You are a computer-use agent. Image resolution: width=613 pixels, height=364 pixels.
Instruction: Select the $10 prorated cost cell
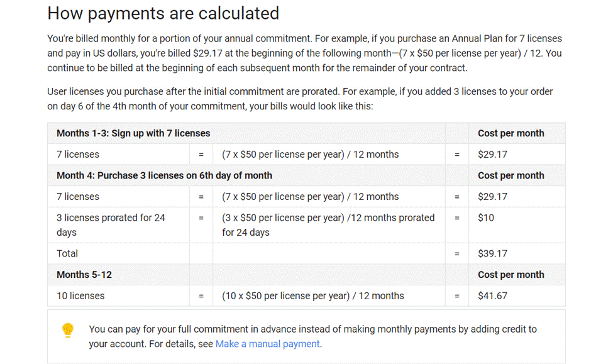(517, 225)
